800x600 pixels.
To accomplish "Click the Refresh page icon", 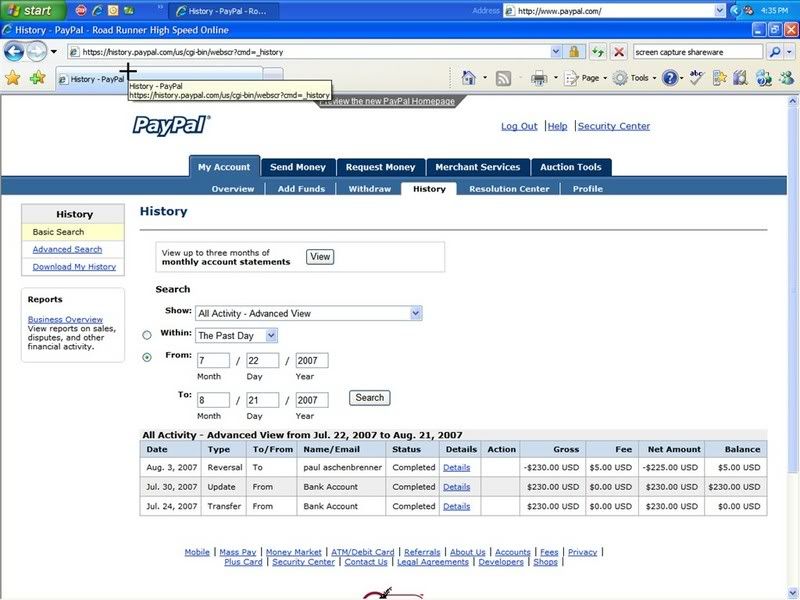I will pos(598,51).
